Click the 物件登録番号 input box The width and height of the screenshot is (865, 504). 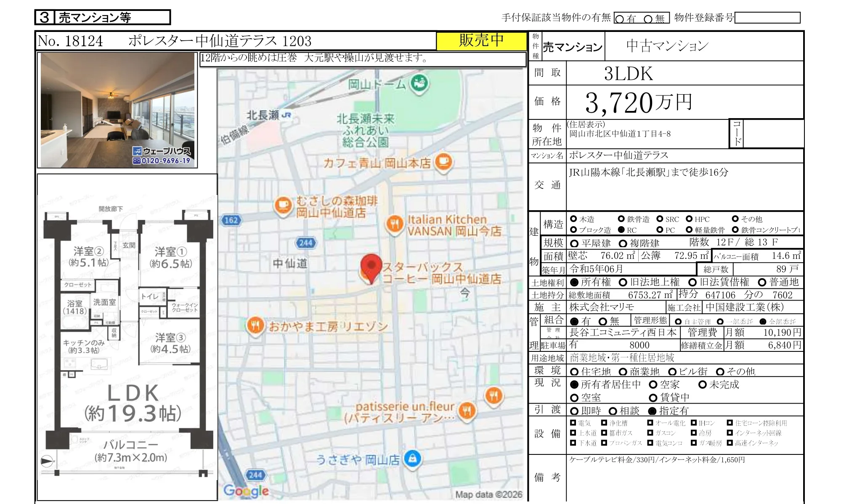767,18
